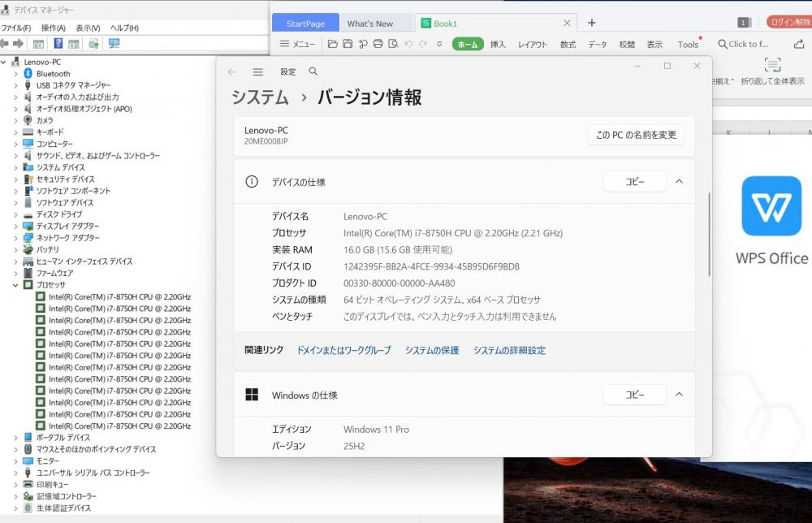The width and height of the screenshot is (812, 523).
Task: Add a new tab in WPS
Action: [x=592, y=23]
